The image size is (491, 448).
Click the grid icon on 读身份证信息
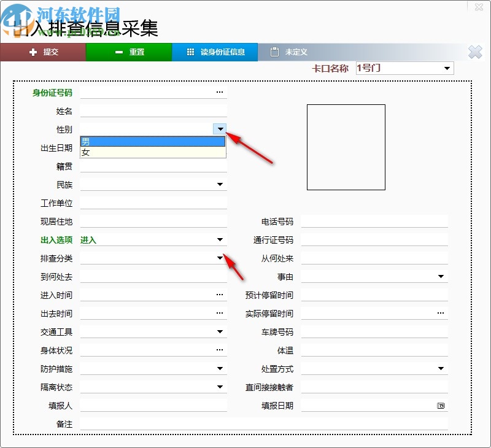[x=192, y=52]
